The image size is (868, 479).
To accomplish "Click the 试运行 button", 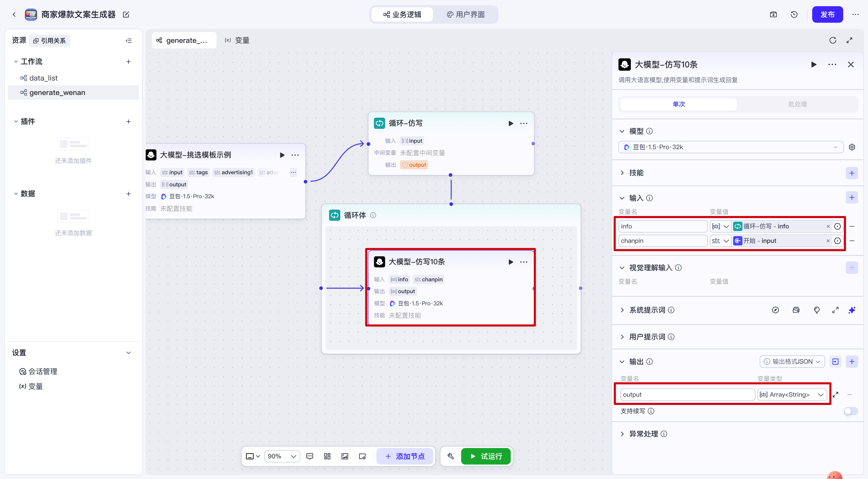I will click(486, 456).
